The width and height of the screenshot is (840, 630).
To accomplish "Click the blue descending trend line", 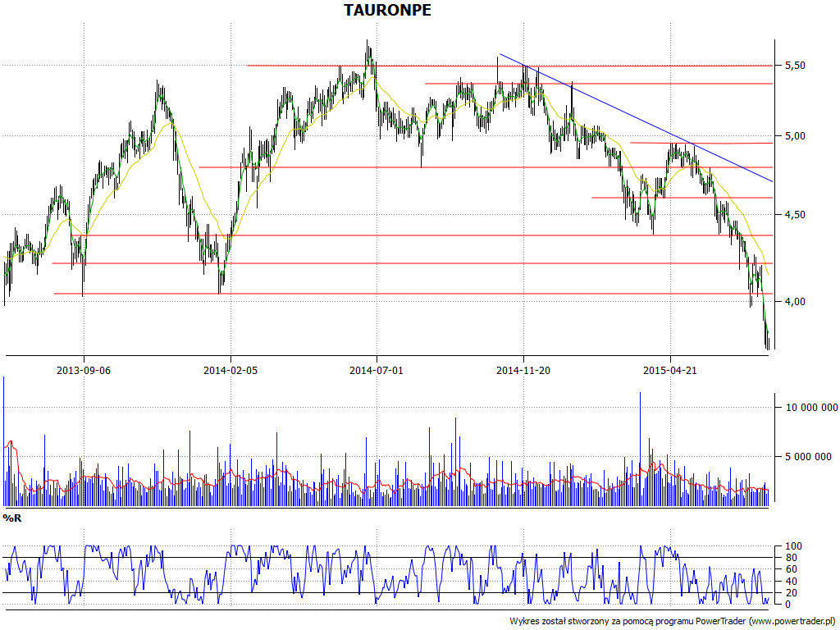I will 636,118.
